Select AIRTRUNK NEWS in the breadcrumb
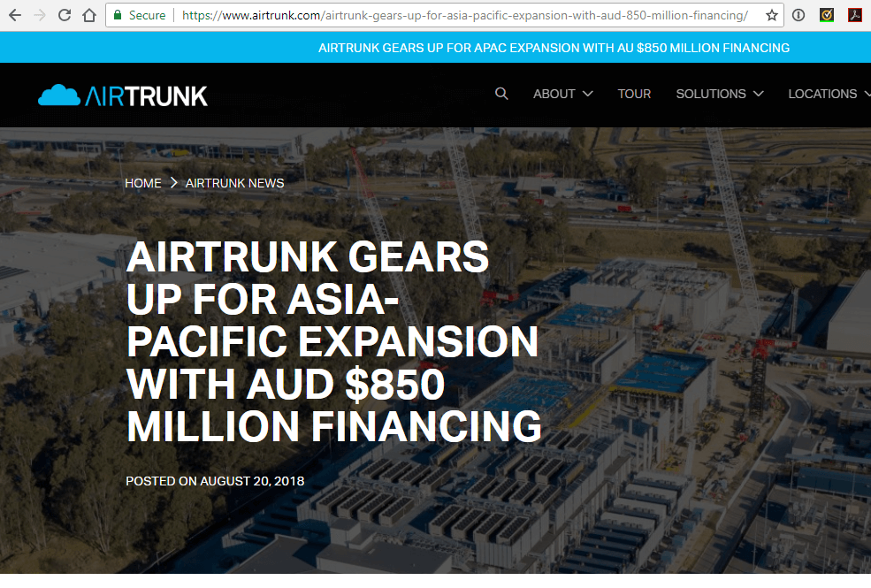This screenshot has height=588, width=871. point(234,183)
